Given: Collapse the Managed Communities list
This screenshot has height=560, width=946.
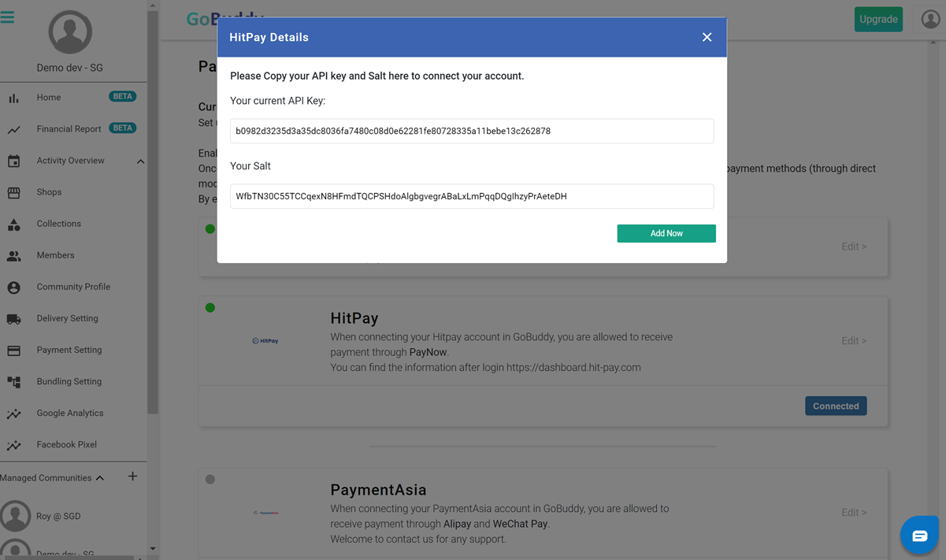Looking at the screenshot, I should tap(99, 478).
